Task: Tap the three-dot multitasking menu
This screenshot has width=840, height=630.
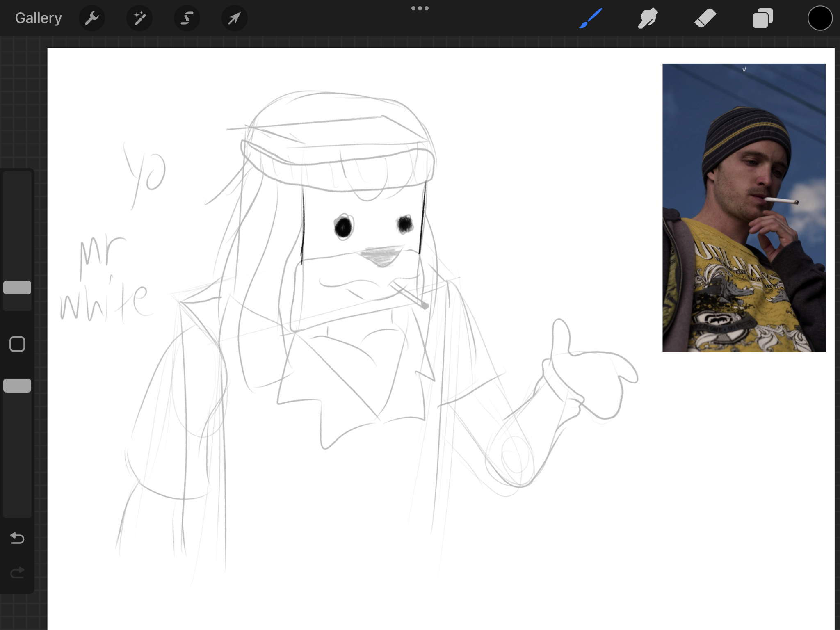Action: pyautogui.click(x=420, y=8)
